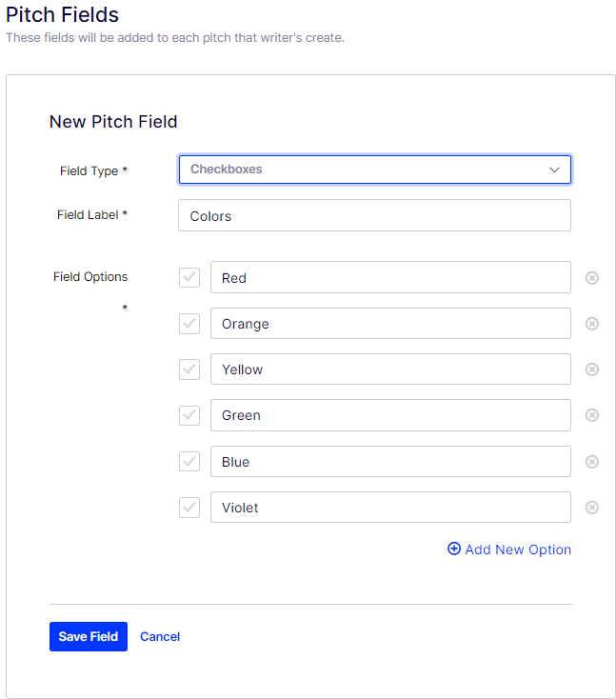Viewport: 616px width, 699px height.
Task: Click the Save Field button
Action: (x=89, y=636)
